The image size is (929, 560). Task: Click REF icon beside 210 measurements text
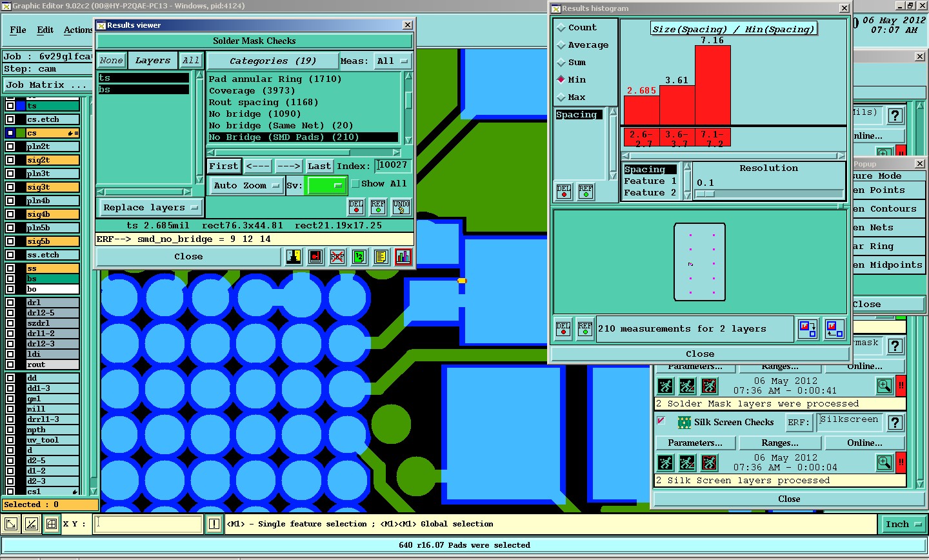pyautogui.click(x=585, y=329)
